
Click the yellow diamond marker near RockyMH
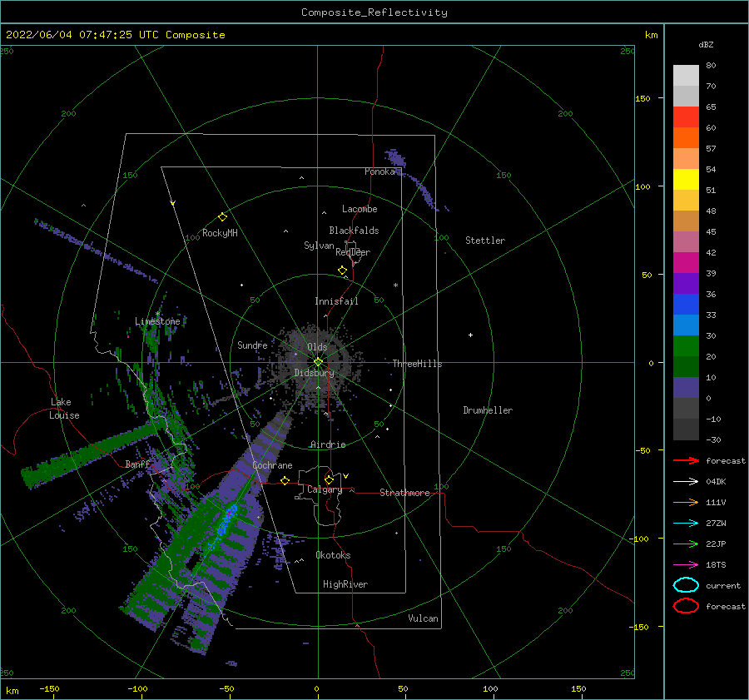(x=222, y=217)
